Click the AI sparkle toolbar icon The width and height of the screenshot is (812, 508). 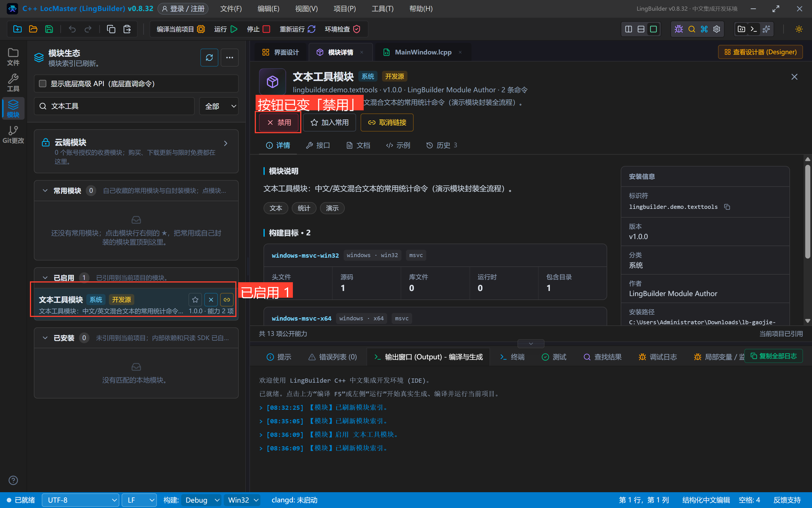pos(766,29)
